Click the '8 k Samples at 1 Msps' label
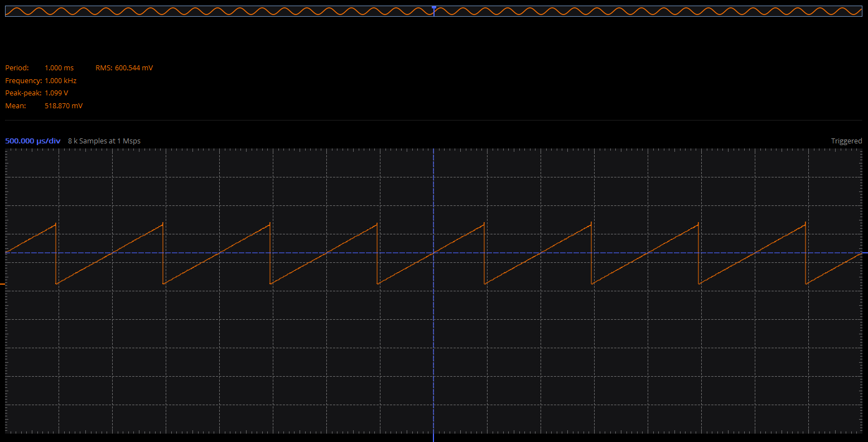Viewport: 868px width, 442px height. pos(104,141)
